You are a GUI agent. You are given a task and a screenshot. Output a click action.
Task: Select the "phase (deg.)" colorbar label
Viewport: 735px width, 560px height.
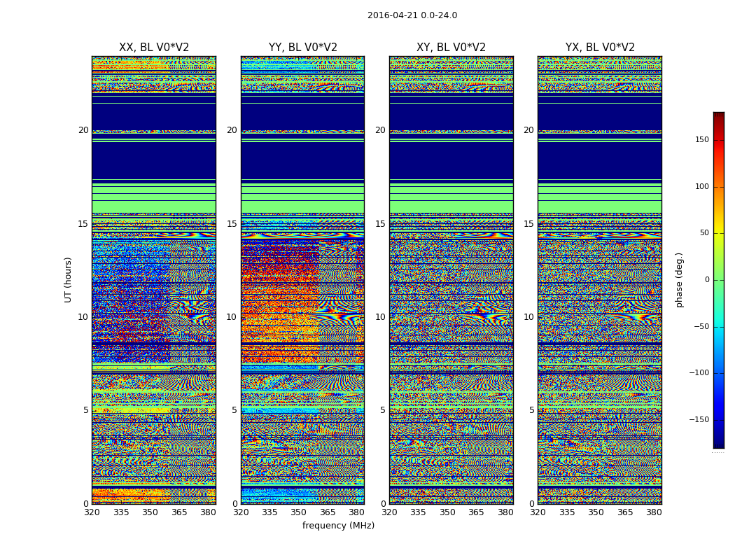[680, 279]
